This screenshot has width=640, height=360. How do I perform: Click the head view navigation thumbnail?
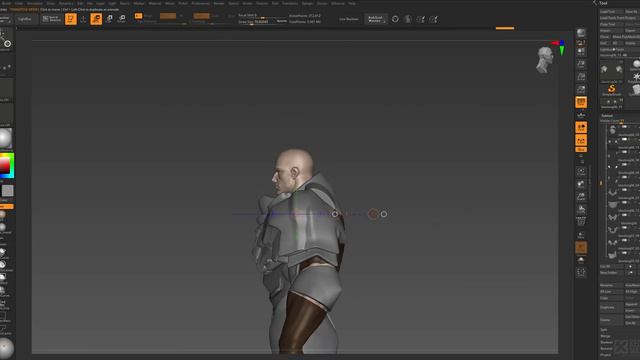(544, 60)
